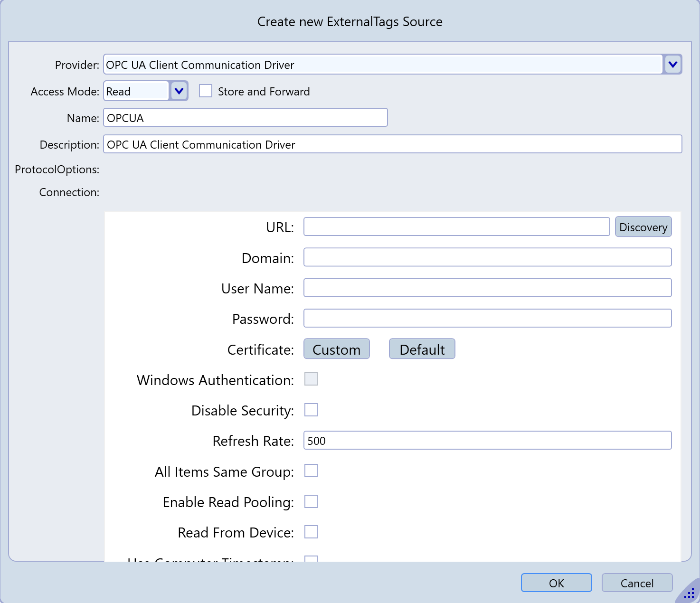Image resolution: width=700 pixels, height=603 pixels.
Task: Toggle the Windows Authentication checkbox
Action: [x=311, y=379]
